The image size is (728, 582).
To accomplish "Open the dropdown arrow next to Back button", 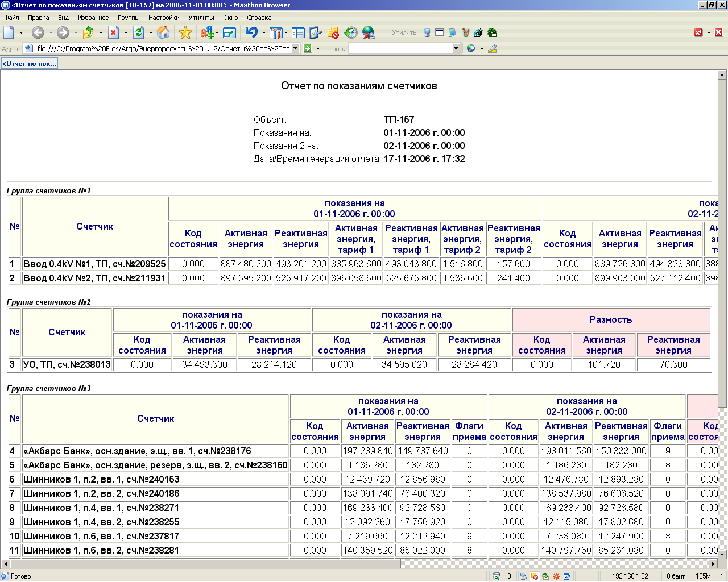I will pyautogui.click(x=50, y=33).
